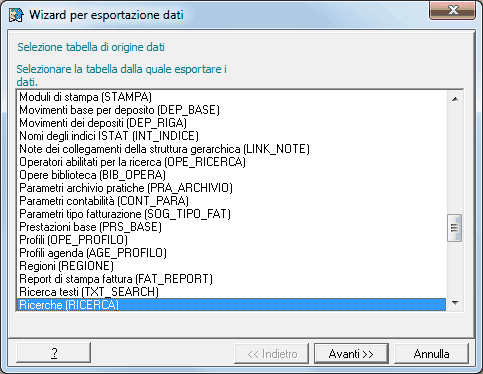
Task: Select Profili (OPE_PROFILO)
Action: [x=231, y=240]
